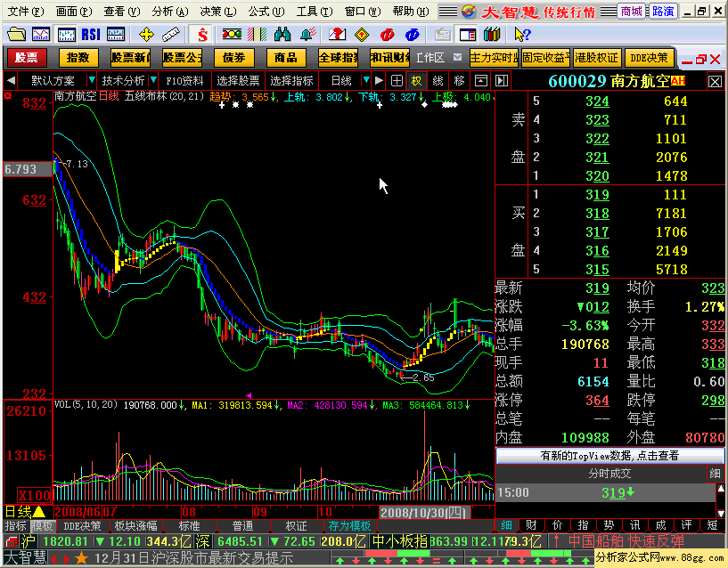The image size is (728, 568).
Task: Click the traffic light signal icon
Action: [232, 34]
